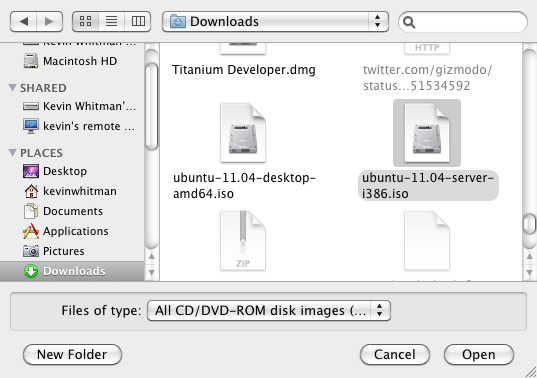Click the Desktop sidebar icon
Image resolution: width=537 pixels, height=378 pixels.
[x=31, y=171]
